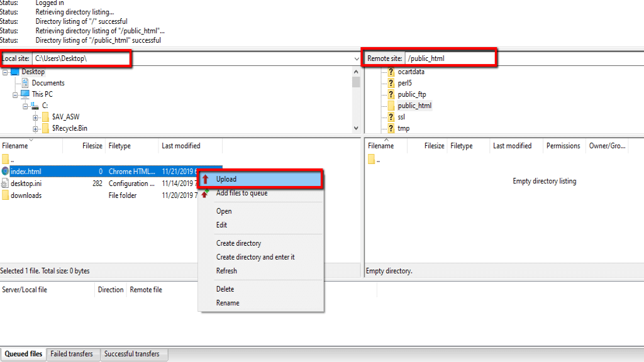Expand the $Recycle.Bin folder node
Viewport: 644px width, 362px height.
pos(35,129)
